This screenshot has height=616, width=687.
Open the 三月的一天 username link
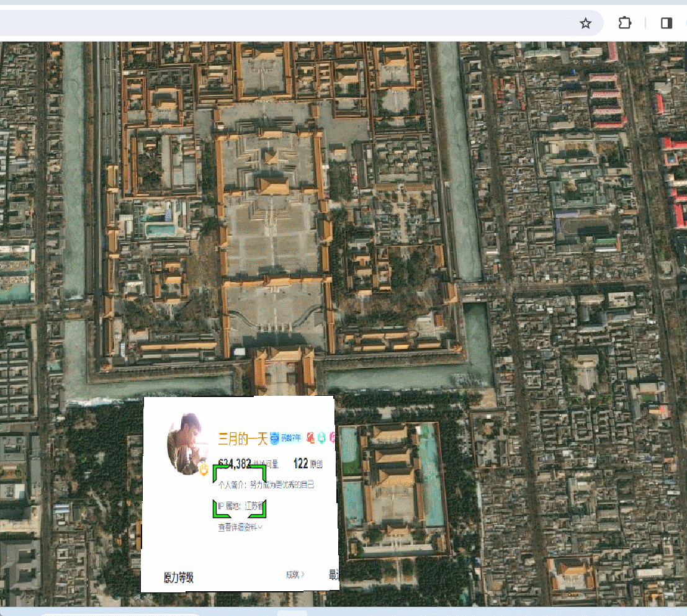coord(242,439)
